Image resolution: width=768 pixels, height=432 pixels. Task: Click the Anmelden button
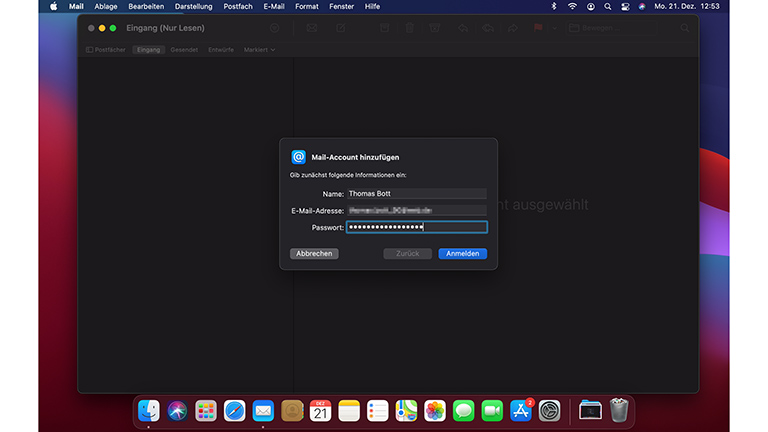462,254
